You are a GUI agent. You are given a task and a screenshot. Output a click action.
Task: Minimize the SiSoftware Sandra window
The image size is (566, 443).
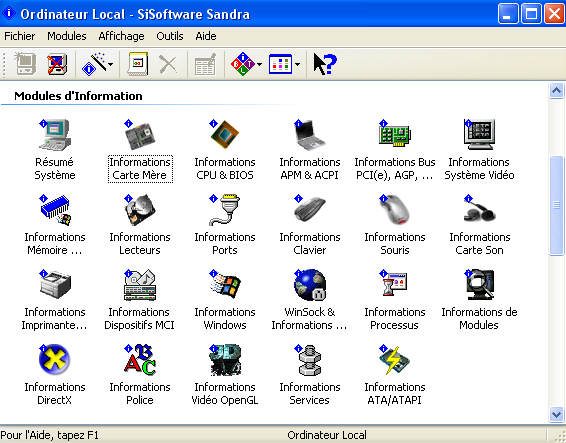[x=508, y=14]
